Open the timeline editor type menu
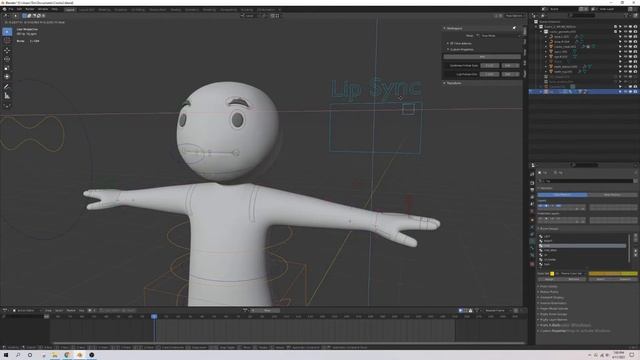This screenshot has height=360, width=640. click(x=5, y=311)
